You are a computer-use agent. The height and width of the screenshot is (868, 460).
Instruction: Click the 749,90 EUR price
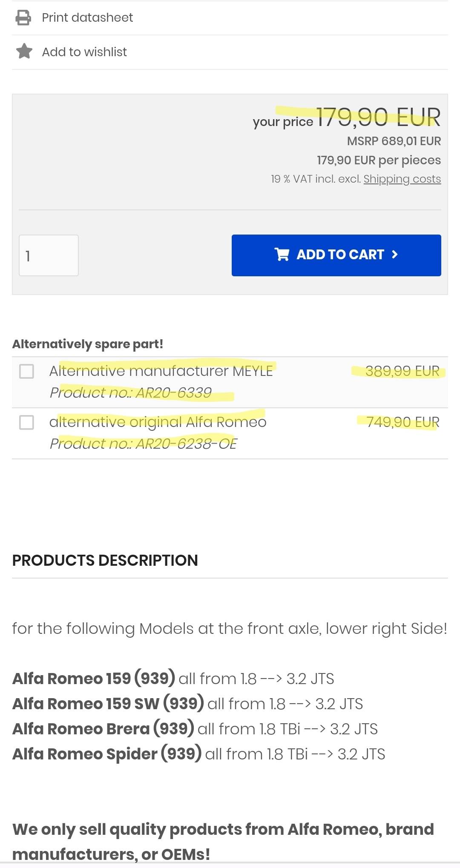coord(402,422)
